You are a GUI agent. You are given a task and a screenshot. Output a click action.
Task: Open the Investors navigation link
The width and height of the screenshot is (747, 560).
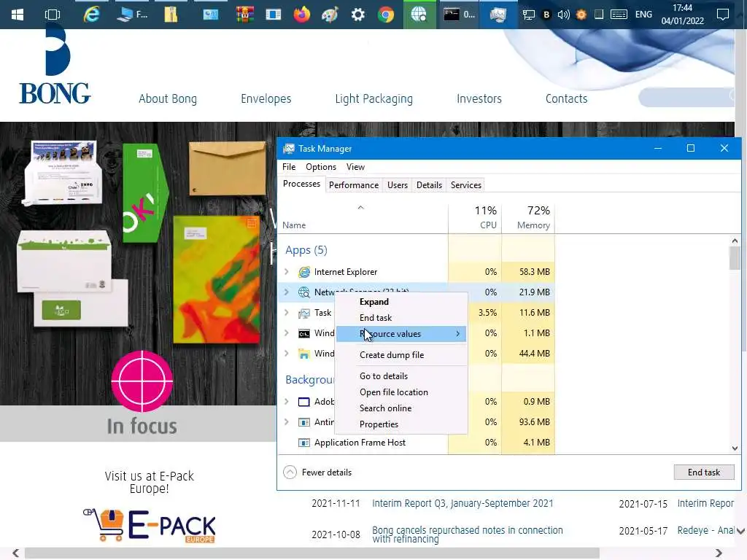click(x=479, y=99)
